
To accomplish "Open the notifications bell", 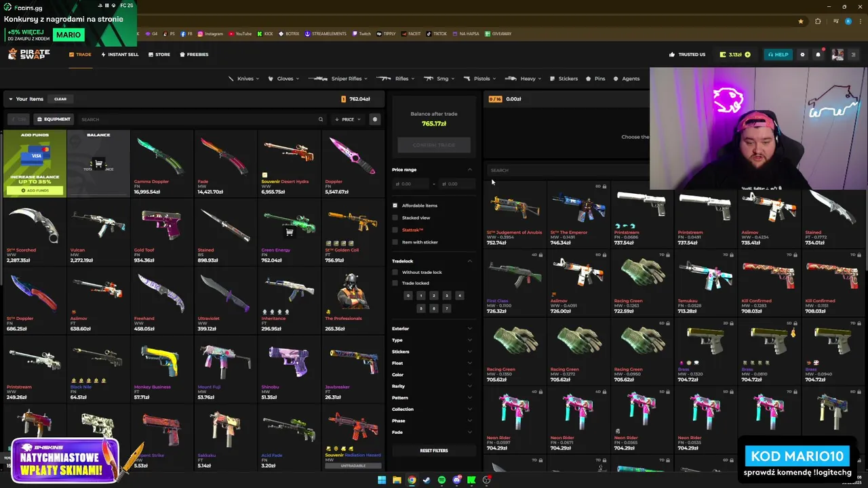I will click(818, 54).
